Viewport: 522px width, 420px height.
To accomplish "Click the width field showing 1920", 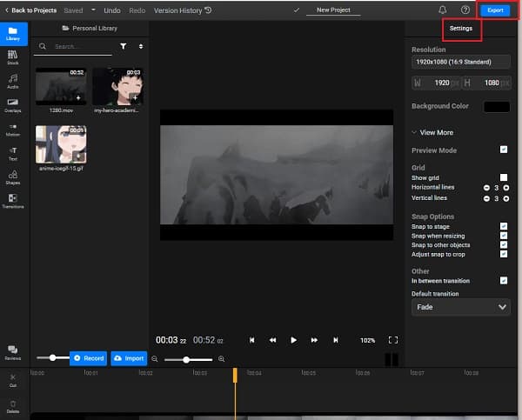I will [437, 83].
